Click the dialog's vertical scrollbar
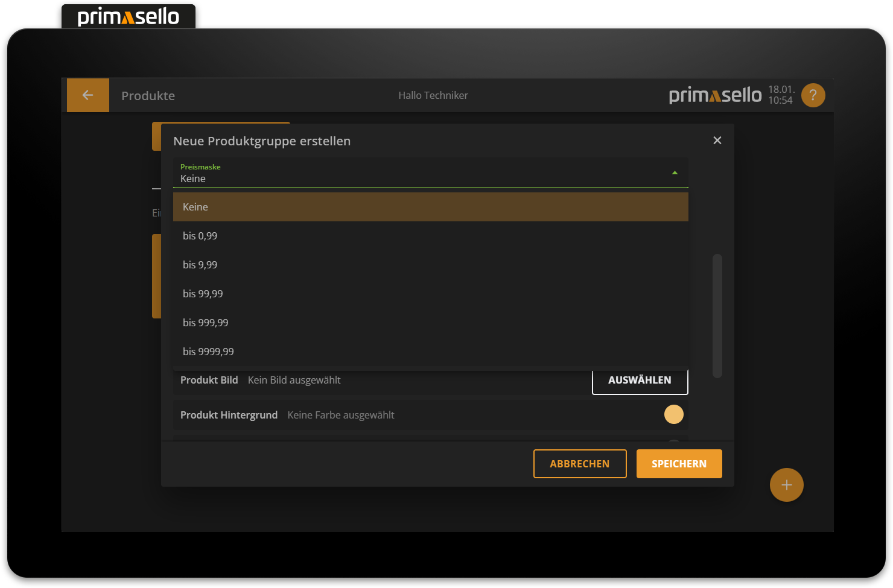 coord(717,315)
